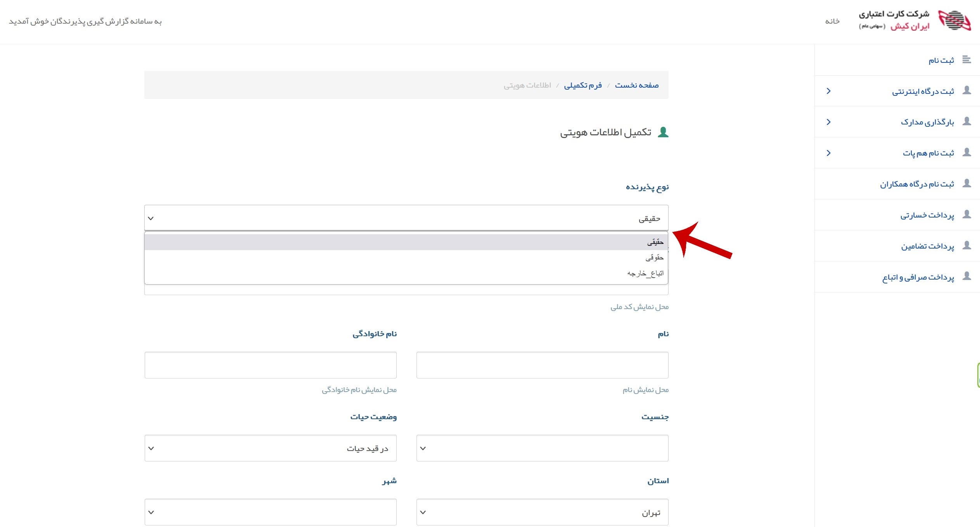Click user icon beside پرداخت تضامین
The width and height of the screenshot is (980, 527).
tap(967, 245)
